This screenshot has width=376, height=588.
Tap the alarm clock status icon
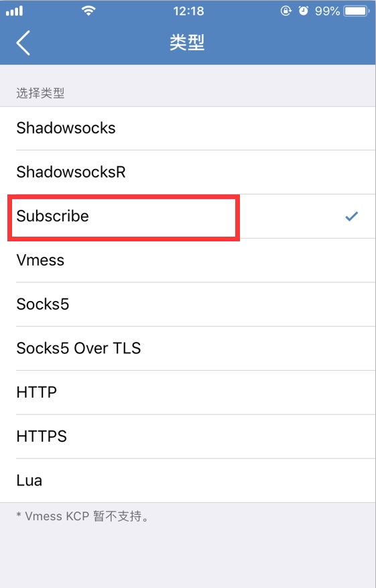click(x=303, y=11)
